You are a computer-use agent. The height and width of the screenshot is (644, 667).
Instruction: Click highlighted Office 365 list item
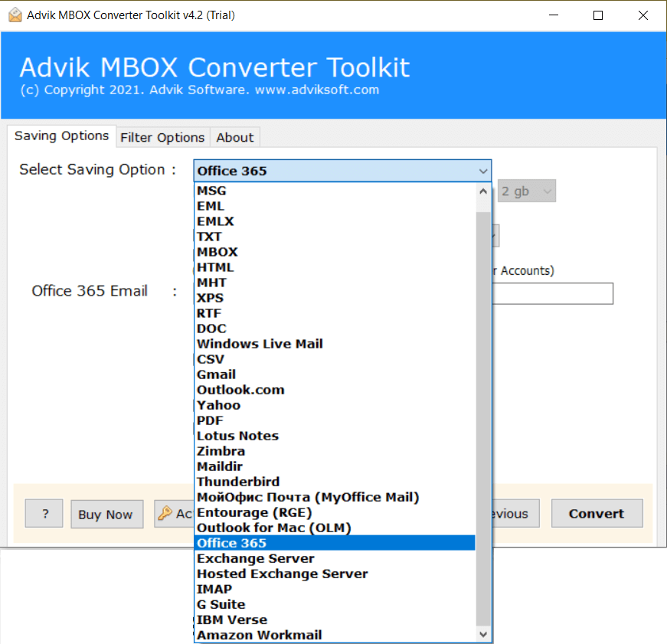(x=335, y=543)
